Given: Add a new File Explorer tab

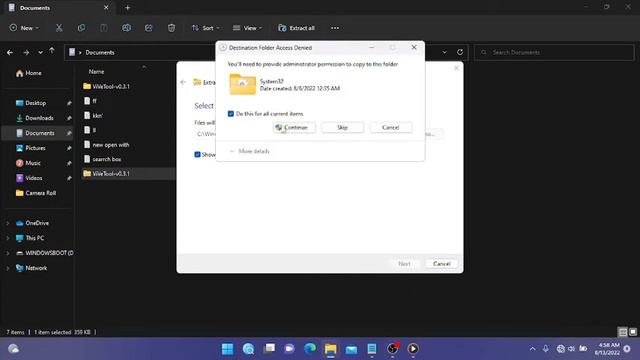Looking at the screenshot, I should coord(127,7).
